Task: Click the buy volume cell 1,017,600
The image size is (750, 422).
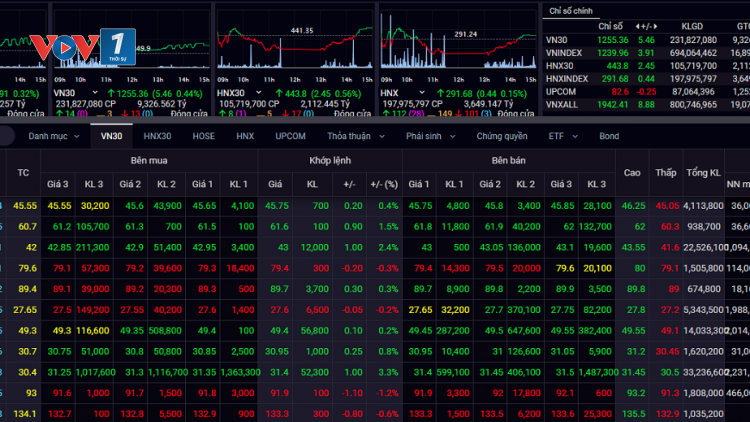Action: [95, 372]
